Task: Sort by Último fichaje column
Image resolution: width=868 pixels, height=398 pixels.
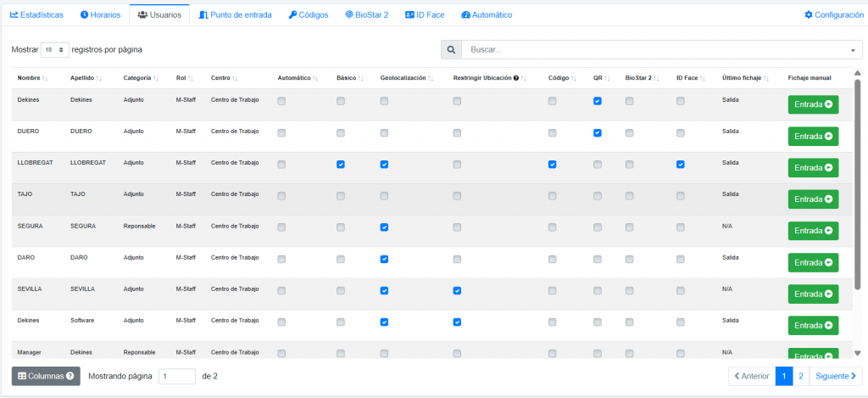Action: [745, 78]
